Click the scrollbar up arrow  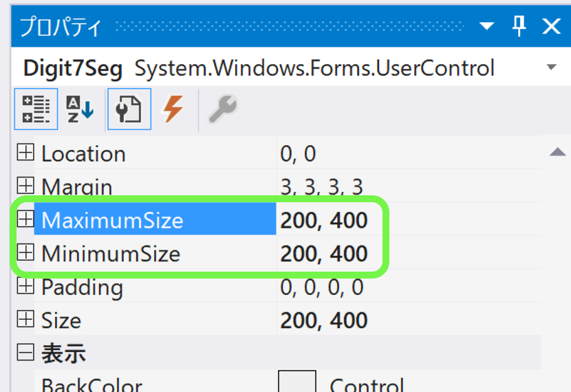coord(557,152)
